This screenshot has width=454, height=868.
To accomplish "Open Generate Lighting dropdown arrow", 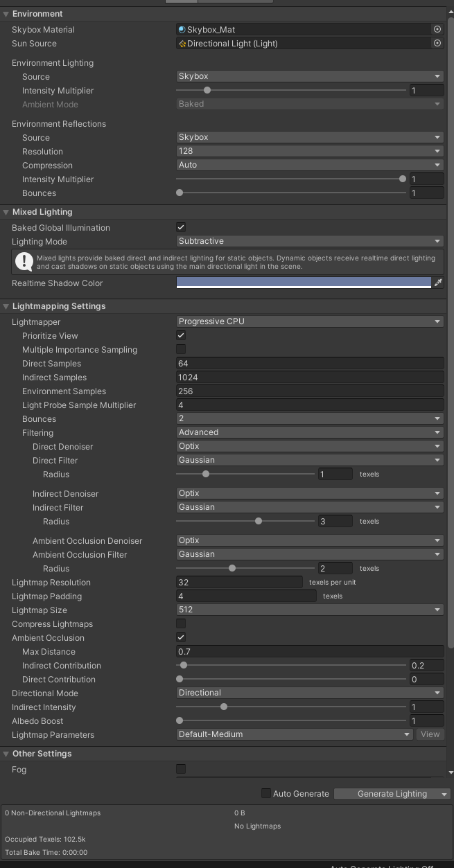I will [444, 794].
